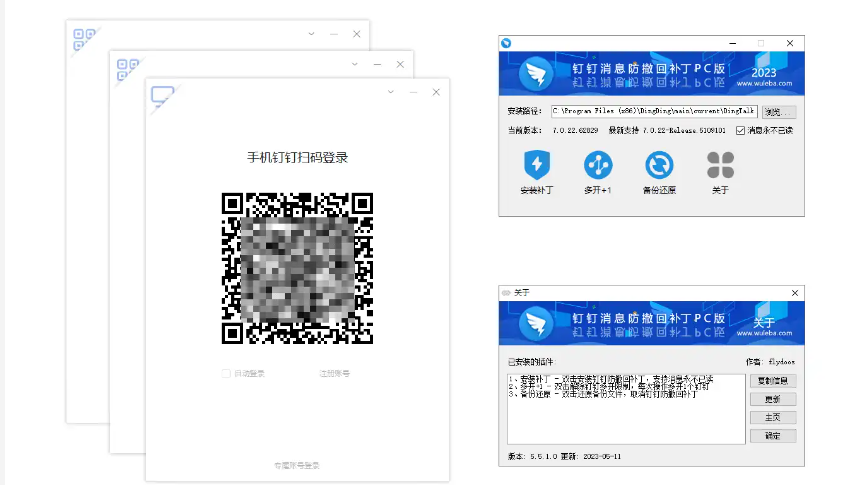Viewport: 848px width, 485px height.
Task: Click the 注册账号 register link
Action: tap(334, 373)
